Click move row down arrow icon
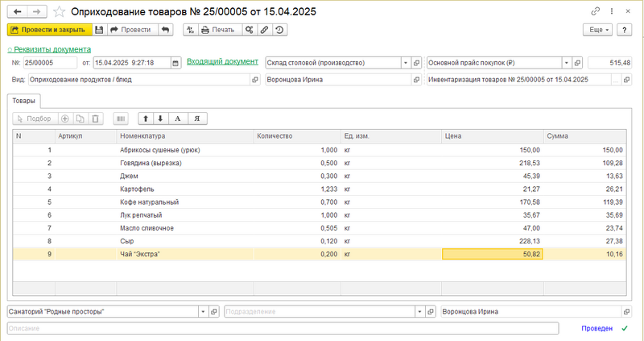644x341 pixels. (160, 119)
